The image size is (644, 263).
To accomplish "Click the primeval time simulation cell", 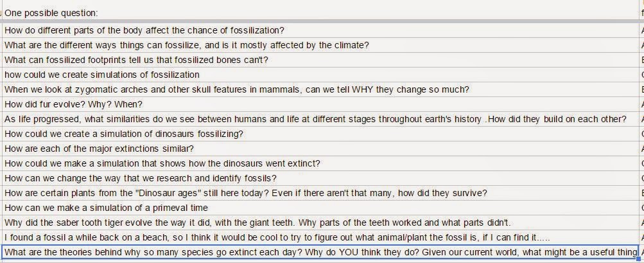I will coord(321,208).
